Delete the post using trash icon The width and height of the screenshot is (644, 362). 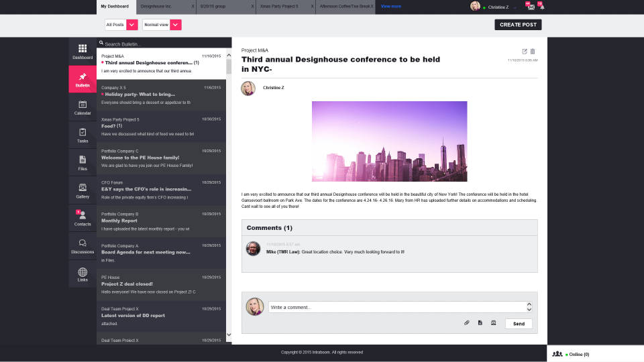pyautogui.click(x=533, y=52)
